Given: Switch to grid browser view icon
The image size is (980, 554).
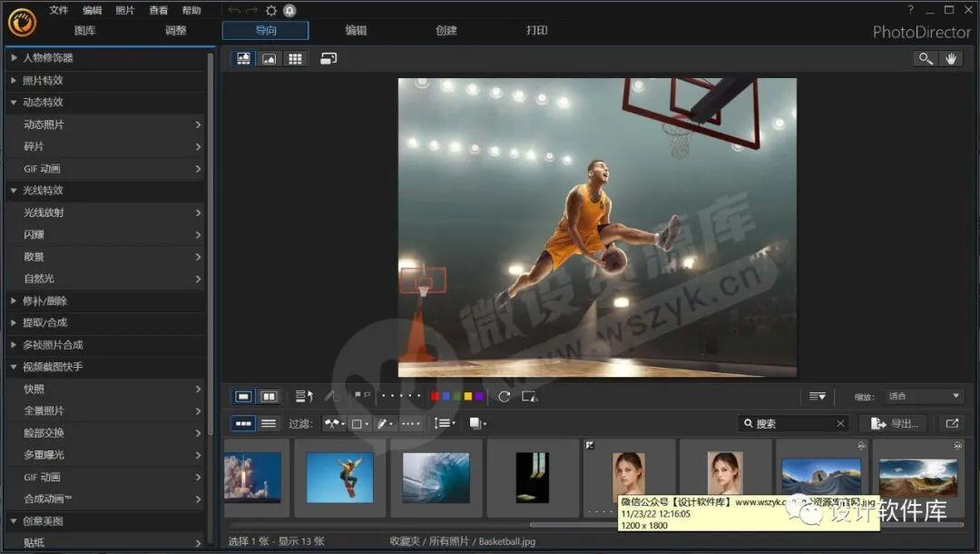Looking at the screenshot, I should click(295, 58).
